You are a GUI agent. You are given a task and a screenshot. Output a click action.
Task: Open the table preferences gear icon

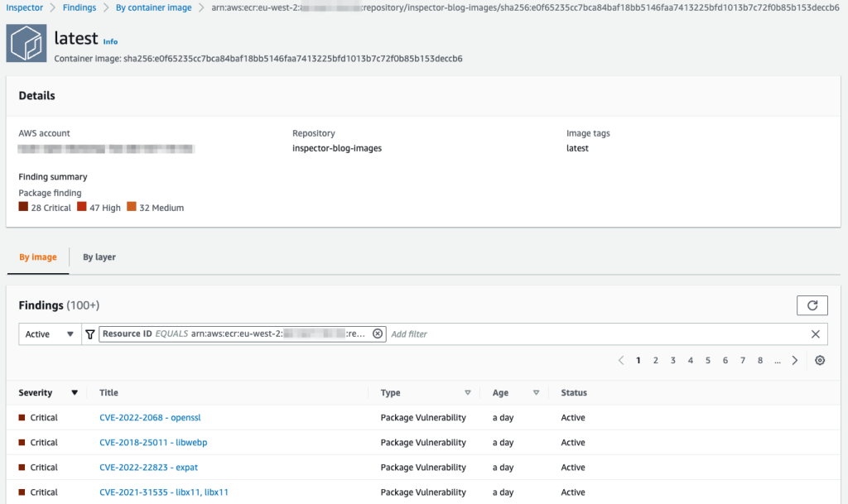[x=819, y=360]
